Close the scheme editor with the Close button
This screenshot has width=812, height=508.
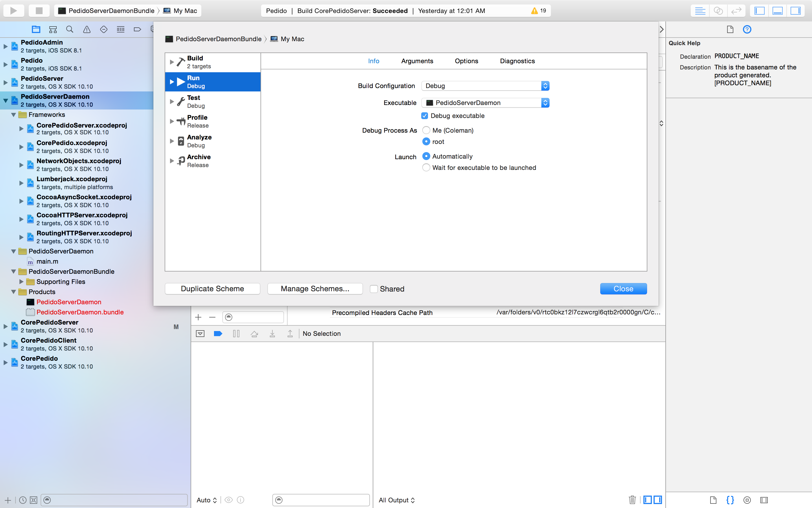pyautogui.click(x=623, y=289)
